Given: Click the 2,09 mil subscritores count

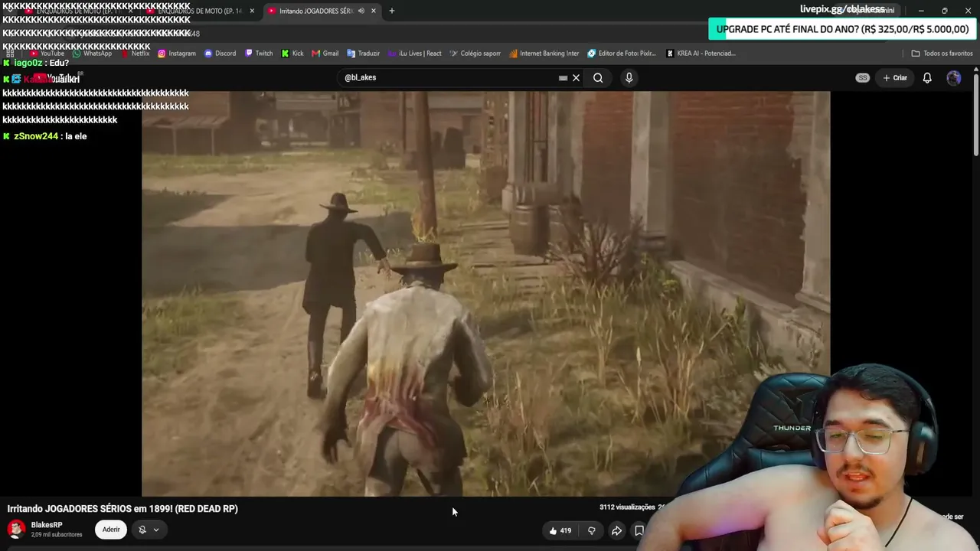Looking at the screenshot, I should tap(57, 534).
